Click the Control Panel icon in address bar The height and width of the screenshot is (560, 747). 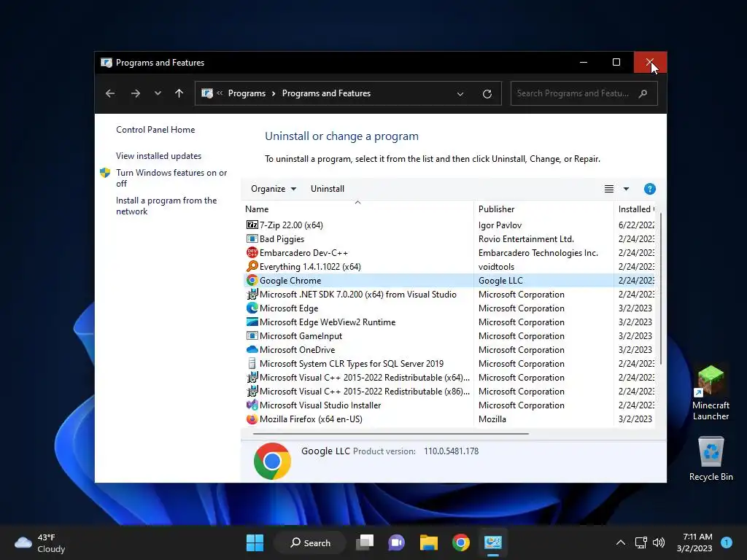click(207, 93)
